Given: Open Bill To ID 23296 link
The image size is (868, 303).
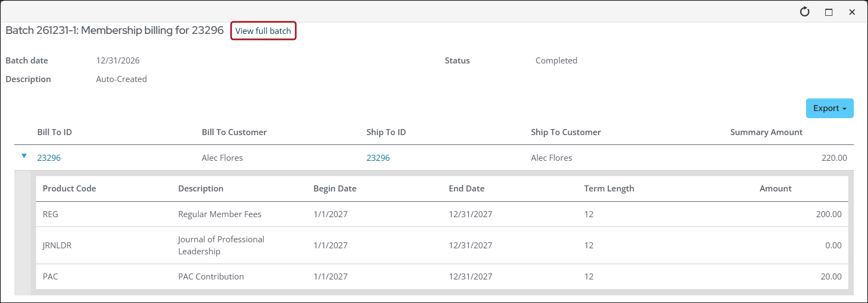Looking at the screenshot, I should (49, 158).
